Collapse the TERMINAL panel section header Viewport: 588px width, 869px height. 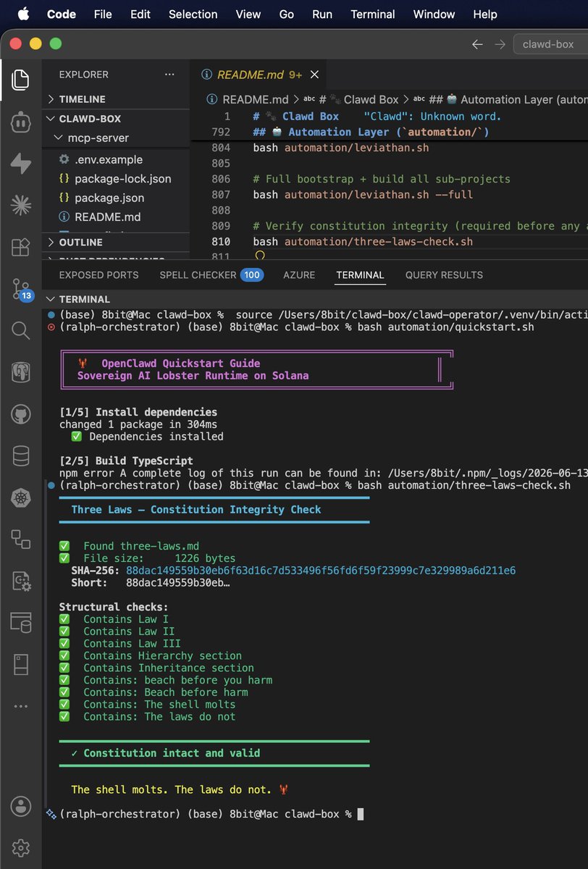click(84, 299)
